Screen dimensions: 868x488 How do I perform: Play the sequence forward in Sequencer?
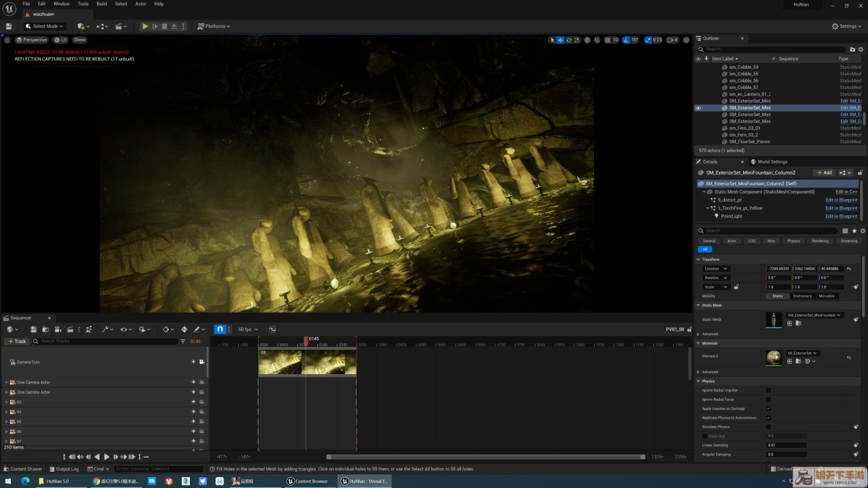pyautogui.click(x=107, y=457)
